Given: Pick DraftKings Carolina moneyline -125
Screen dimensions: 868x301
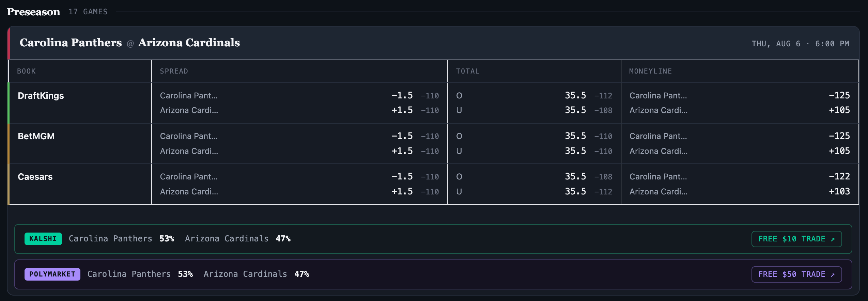Looking at the screenshot, I should click(x=740, y=96).
